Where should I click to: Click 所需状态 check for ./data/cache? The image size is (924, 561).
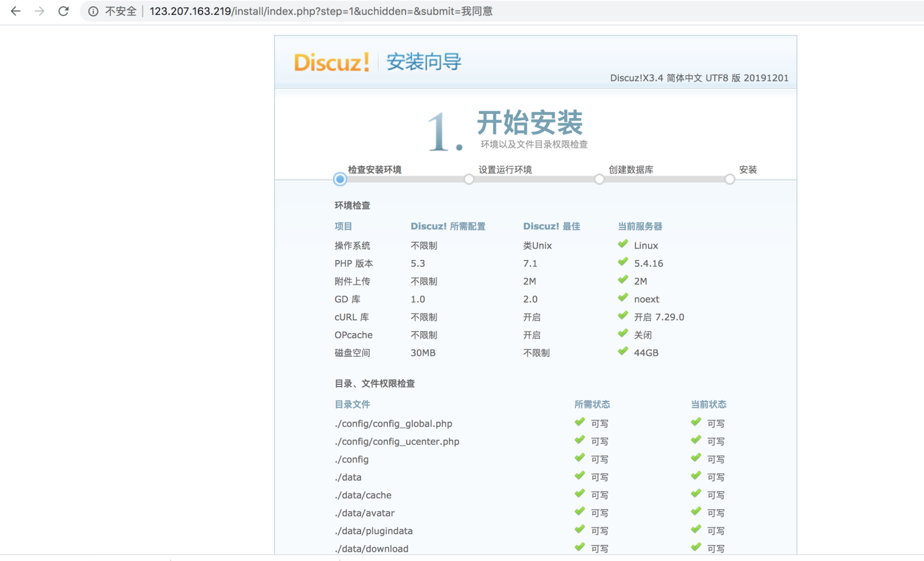(579, 494)
